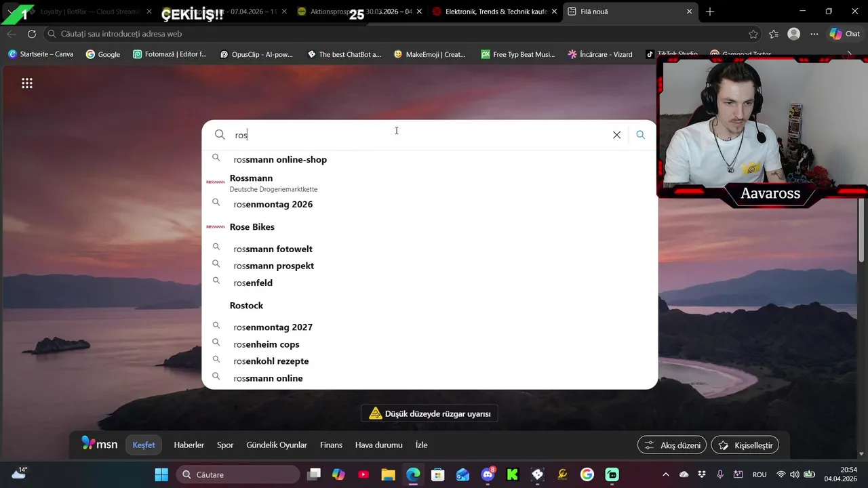
Task: Open the Hava durumu feed tab
Action: click(378, 445)
